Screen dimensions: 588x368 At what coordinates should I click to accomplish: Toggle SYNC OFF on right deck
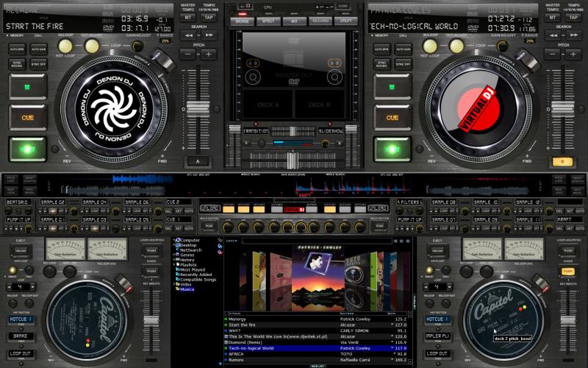403,64
